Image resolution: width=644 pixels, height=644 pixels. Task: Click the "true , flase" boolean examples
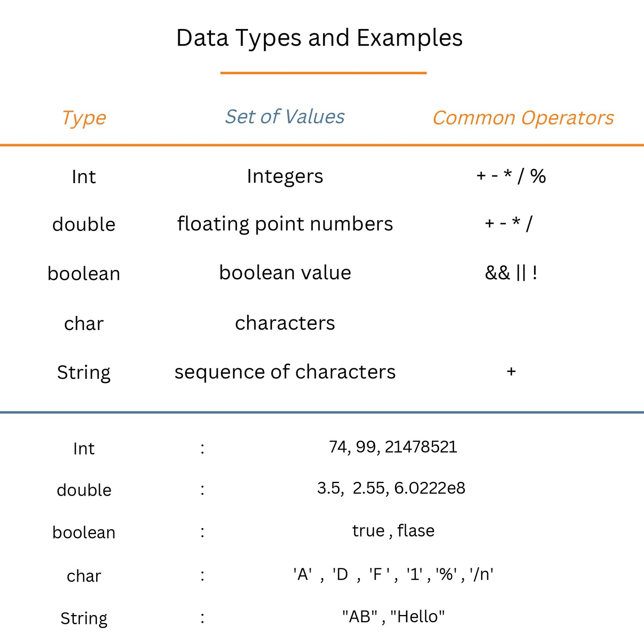coord(393,531)
